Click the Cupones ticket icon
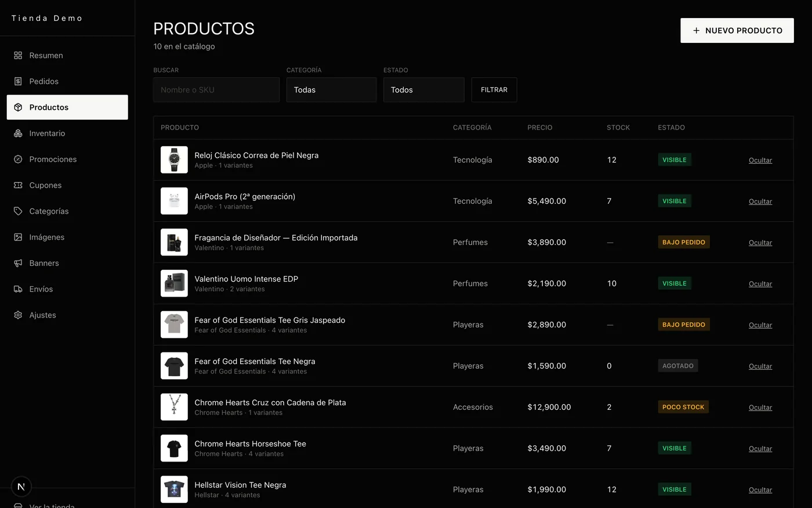Screen dimensions: 812x508 click(18, 185)
